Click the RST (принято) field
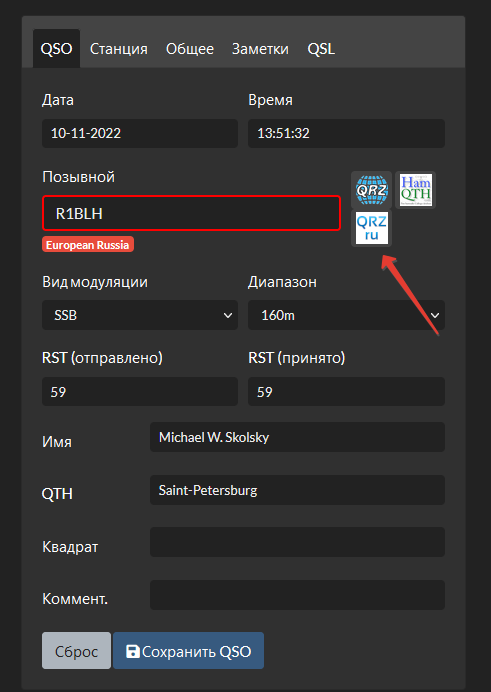491x692 pixels. tap(346, 391)
